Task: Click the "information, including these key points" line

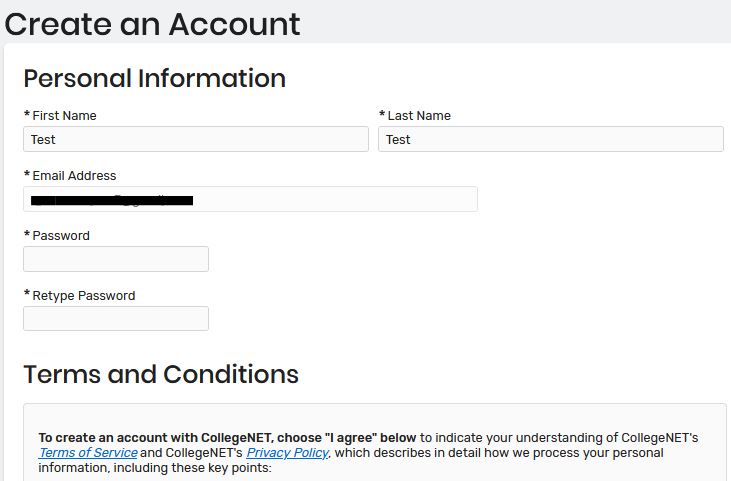Action: [x=155, y=467]
